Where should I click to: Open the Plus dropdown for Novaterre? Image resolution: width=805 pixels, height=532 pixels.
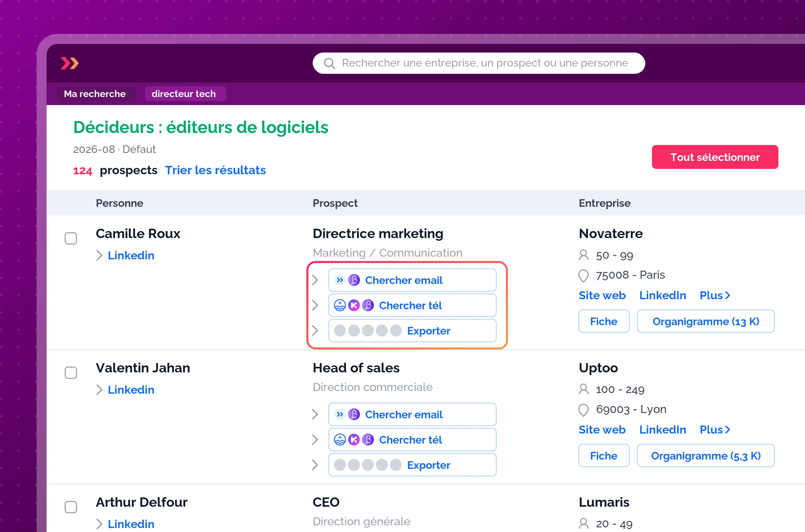tap(715, 296)
